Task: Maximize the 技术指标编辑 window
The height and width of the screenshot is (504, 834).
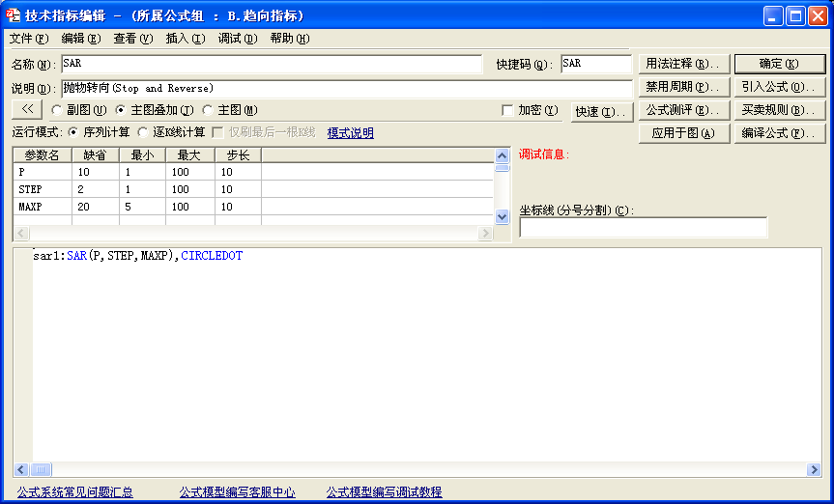Action: tap(795, 16)
